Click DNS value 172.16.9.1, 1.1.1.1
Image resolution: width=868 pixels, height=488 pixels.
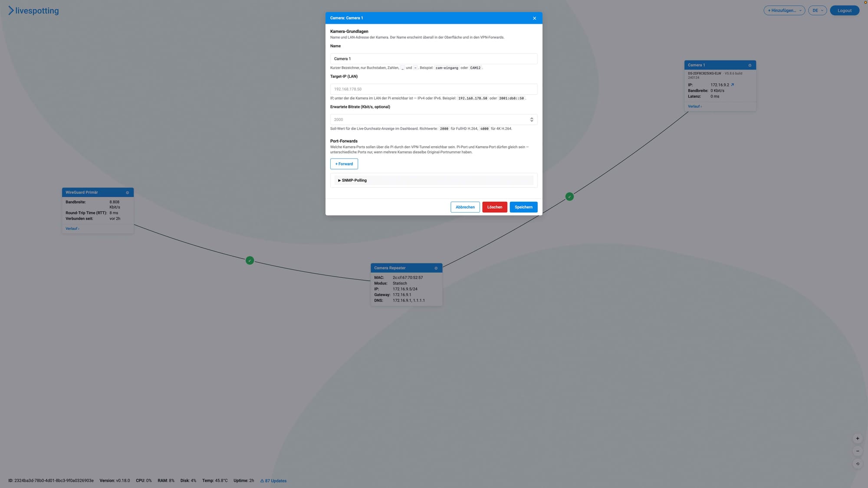pyautogui.click(x=409, y=300)
